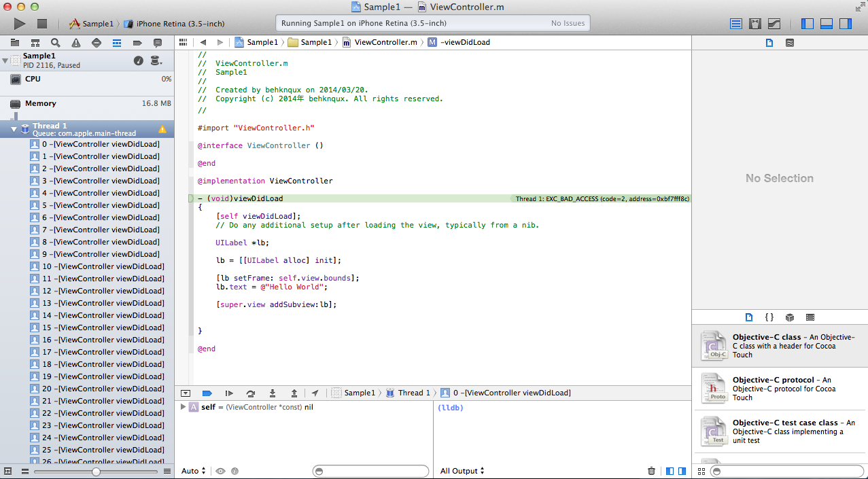Open the Search navigator tab
Viewport: 868px width, 479px height.
coord(55,42)
